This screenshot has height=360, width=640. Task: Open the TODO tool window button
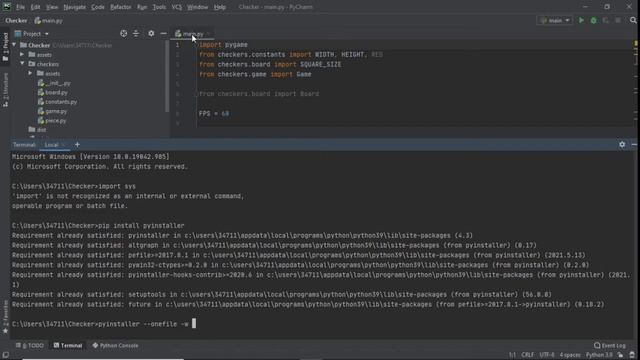coord(30,345)
